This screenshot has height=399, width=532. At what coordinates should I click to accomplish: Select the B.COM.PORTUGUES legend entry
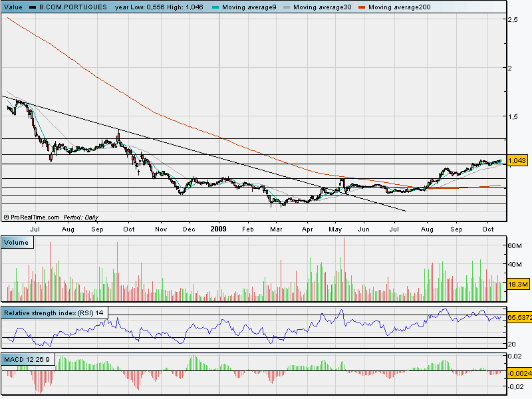pos(73,7)
